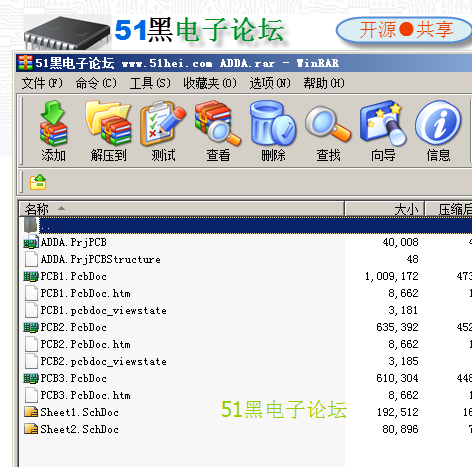Select the ADDA.PrjPCBStructure file name
472x467 pixels.
101,259
